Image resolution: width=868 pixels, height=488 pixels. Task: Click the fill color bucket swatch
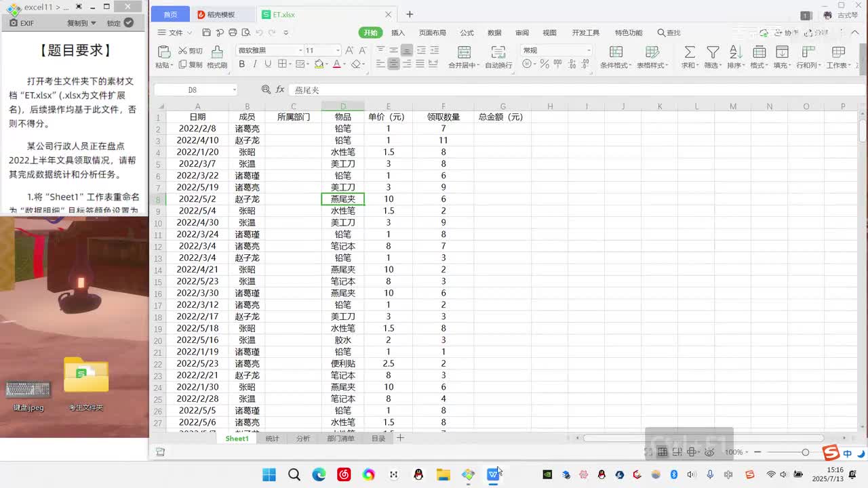[x=319, y=64]
